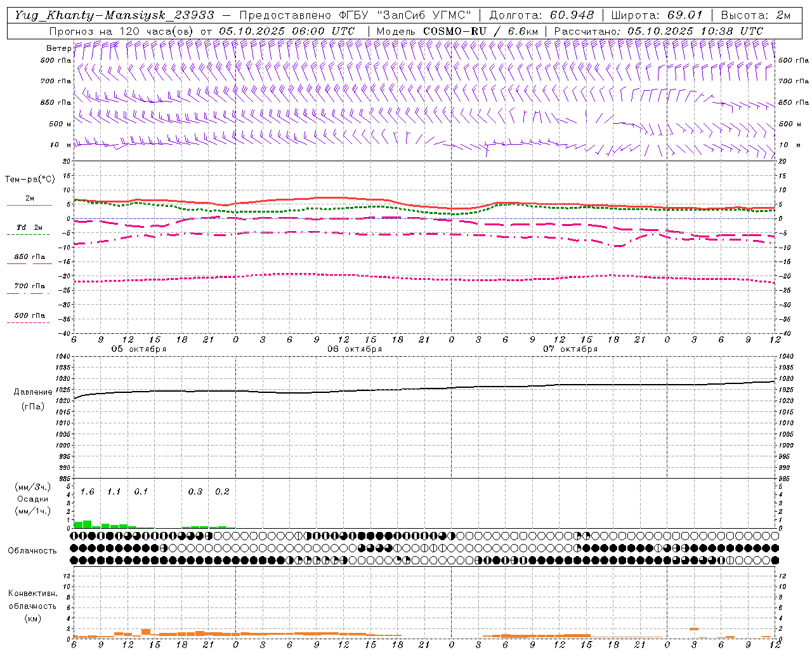The image size is (812, 650).
Task: Select the 06 октября date label
Action: pos(355,349)
